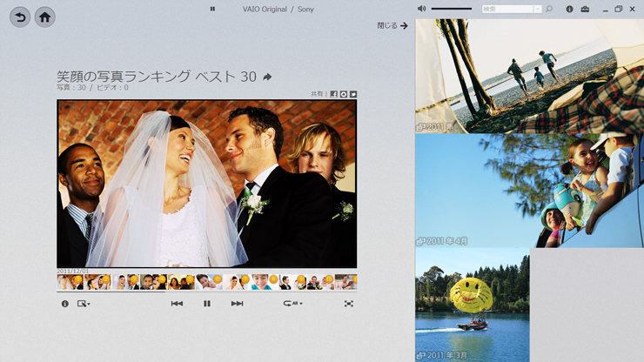Screen dimensions: 644x362
Task: Click the round middle share icon
Action: click(344, 94)
